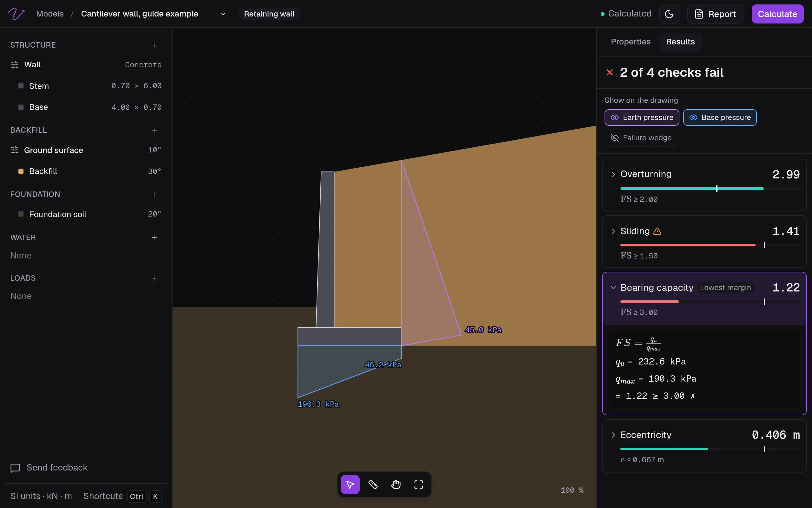The image size is (812, 508).
Task: Click the Sliding warning triangle icon
Action: pos(657,231)
